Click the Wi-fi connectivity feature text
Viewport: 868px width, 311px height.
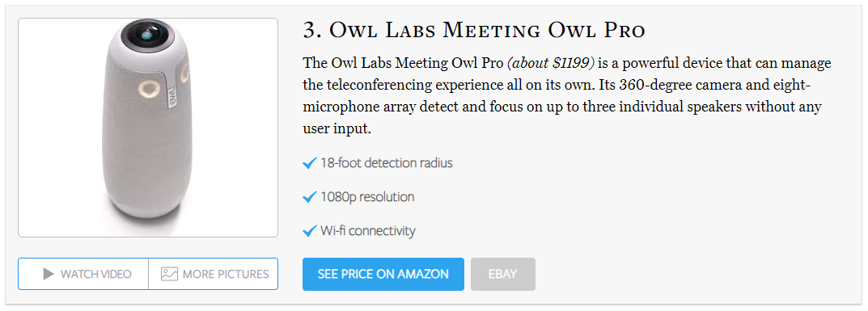367,231
